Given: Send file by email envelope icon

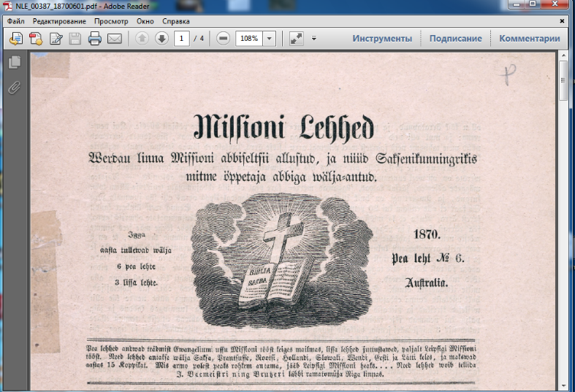Looking at the screenshot, I should coord(115,38).
